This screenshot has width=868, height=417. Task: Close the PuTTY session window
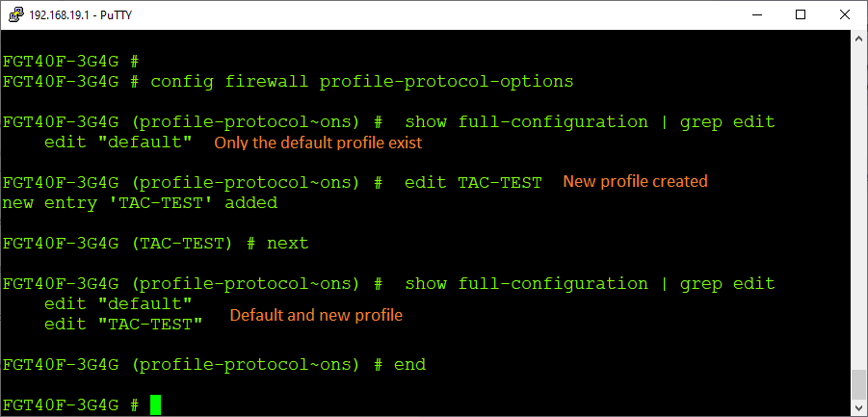(x=845, y=14)
